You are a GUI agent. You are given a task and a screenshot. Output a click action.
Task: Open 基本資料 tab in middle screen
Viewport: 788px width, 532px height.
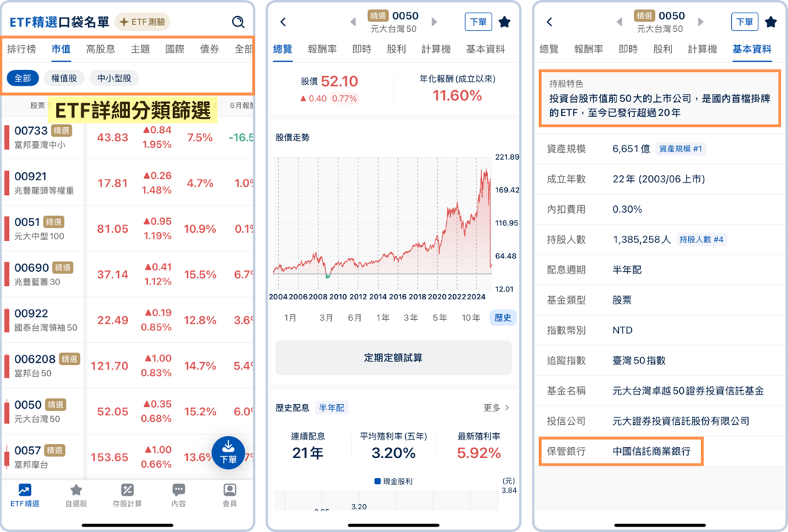[x=486, y=50]
